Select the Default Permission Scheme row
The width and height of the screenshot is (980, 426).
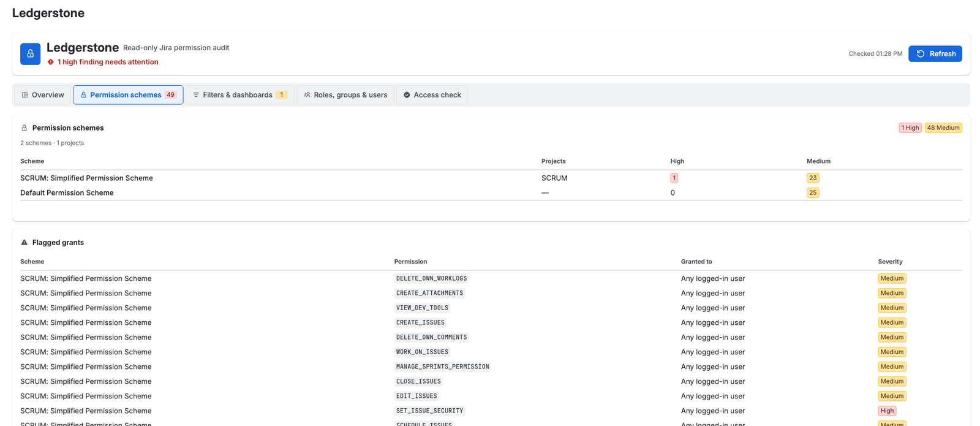(x=491, y=193)
